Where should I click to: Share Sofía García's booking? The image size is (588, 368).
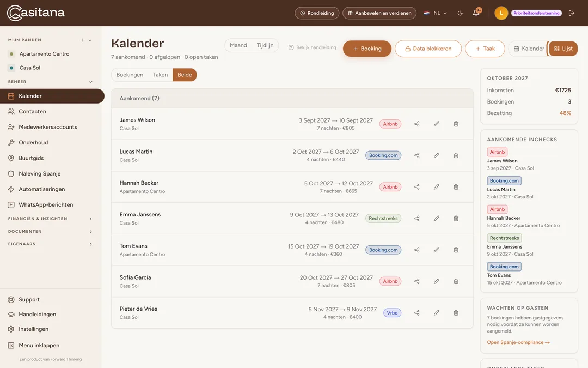(x=416, y=281)
